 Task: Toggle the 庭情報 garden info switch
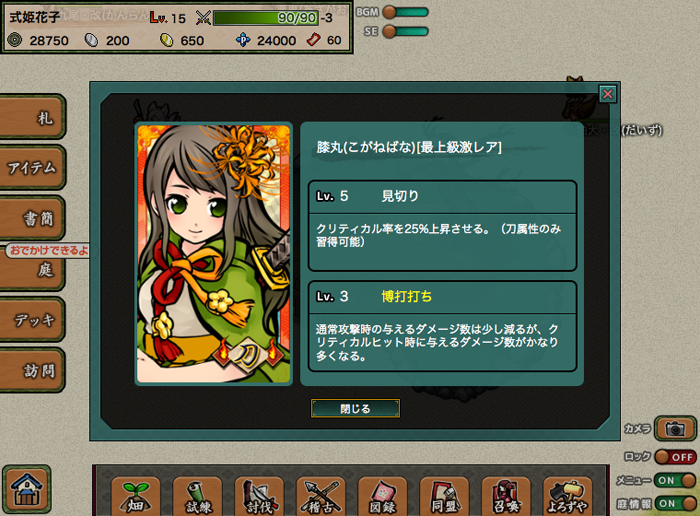click(675, 504)
